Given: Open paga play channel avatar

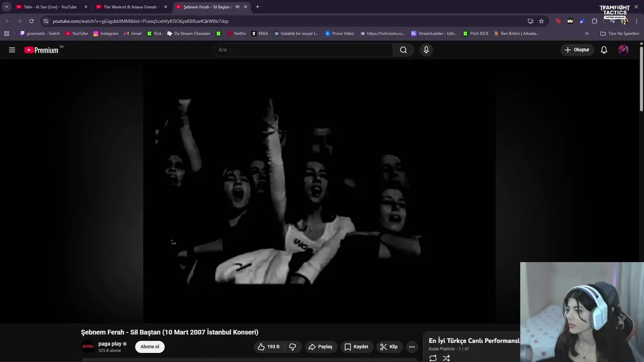Looking at the screenshot, I should click(88, 346).
